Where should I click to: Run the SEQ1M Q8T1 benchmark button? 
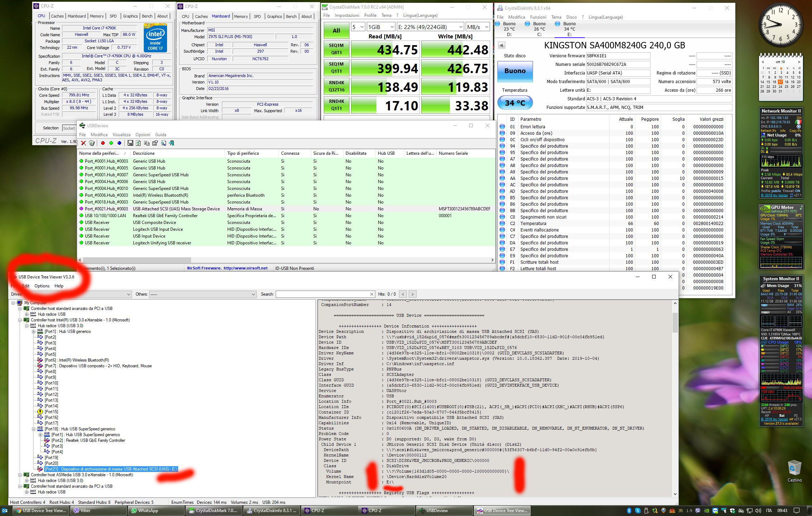[x=336, y=49]
